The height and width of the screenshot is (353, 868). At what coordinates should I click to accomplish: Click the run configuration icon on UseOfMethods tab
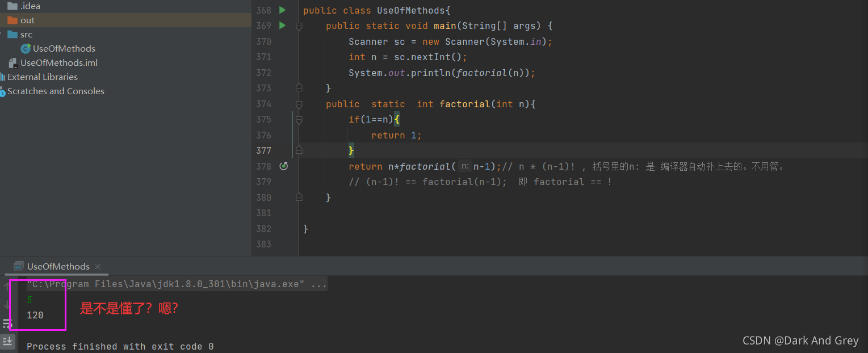19,266
